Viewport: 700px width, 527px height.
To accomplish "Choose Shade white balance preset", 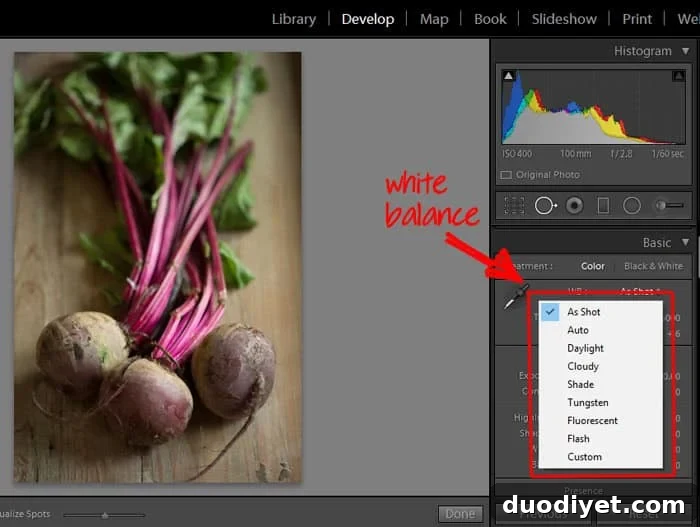I will 600,384.
